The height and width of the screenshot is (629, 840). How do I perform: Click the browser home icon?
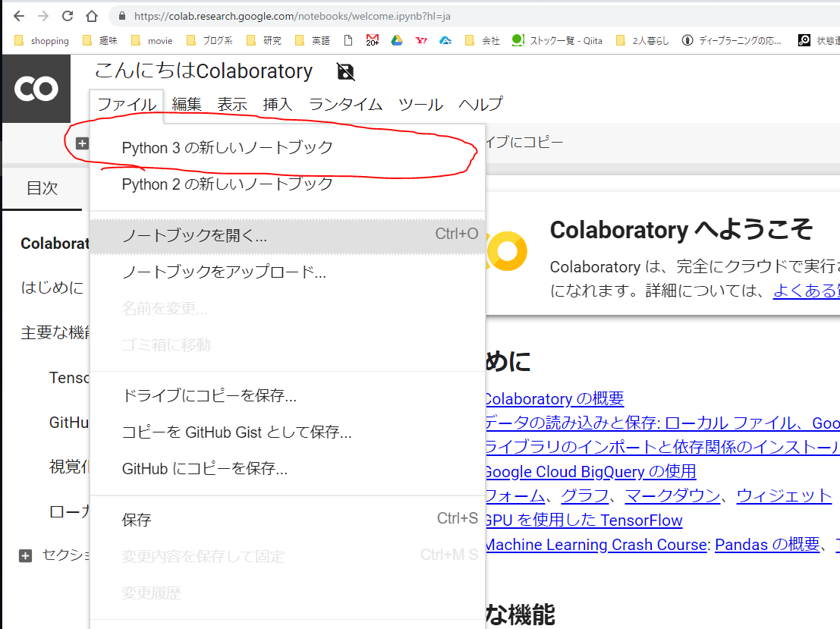coord(92,16)
